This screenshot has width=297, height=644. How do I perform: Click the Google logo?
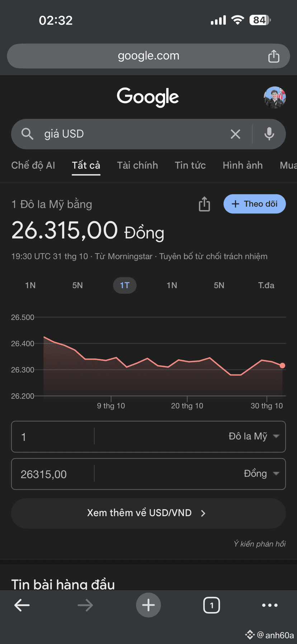coord(148,97)
